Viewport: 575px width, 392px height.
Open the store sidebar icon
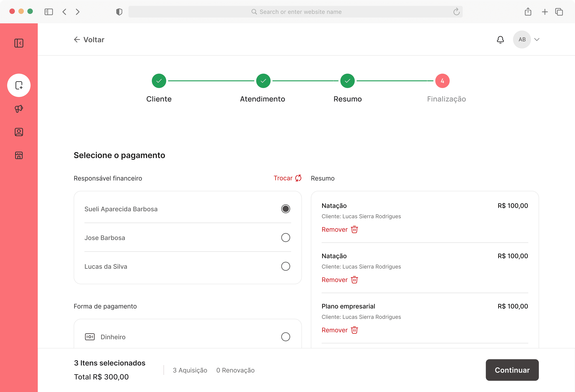click(x=19, y=155)
